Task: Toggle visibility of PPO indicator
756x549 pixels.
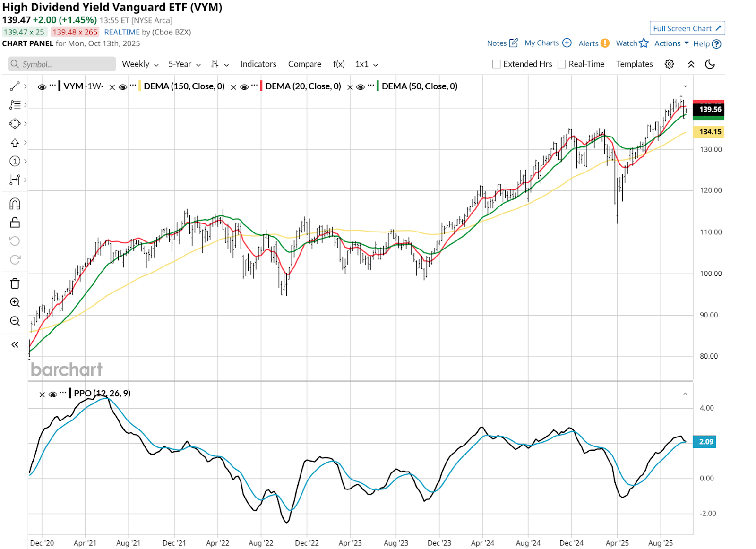Action: point(53,395)
